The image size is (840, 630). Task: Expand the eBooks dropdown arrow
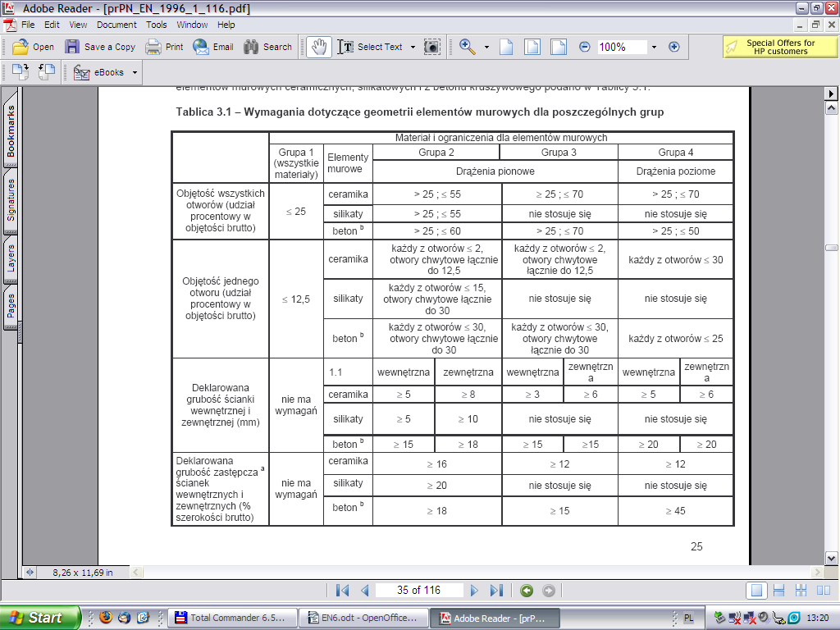pyautogui.click(x=135, y=72)
